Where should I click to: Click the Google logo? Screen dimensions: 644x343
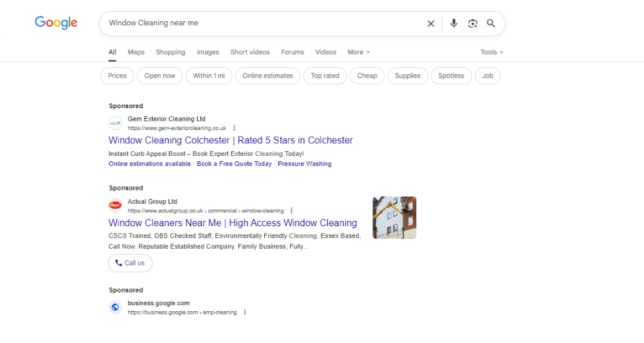coord(56,23)
